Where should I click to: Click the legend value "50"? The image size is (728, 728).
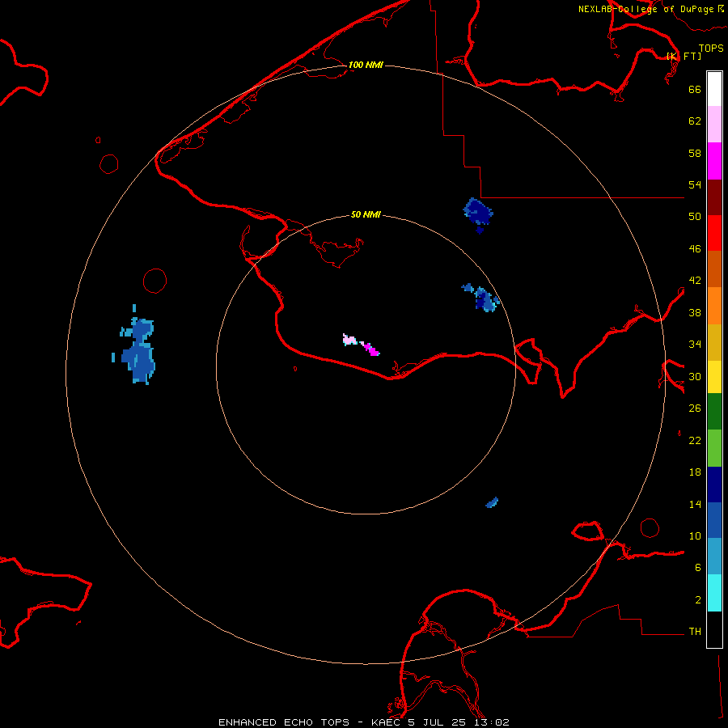pos(695,217)
